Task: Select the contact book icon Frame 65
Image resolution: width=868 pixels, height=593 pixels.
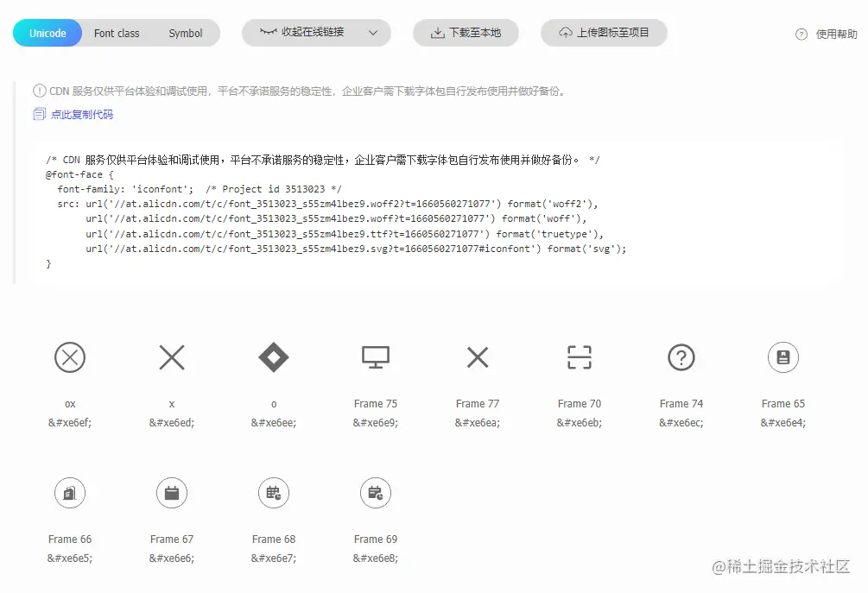Action: point(783,357)
